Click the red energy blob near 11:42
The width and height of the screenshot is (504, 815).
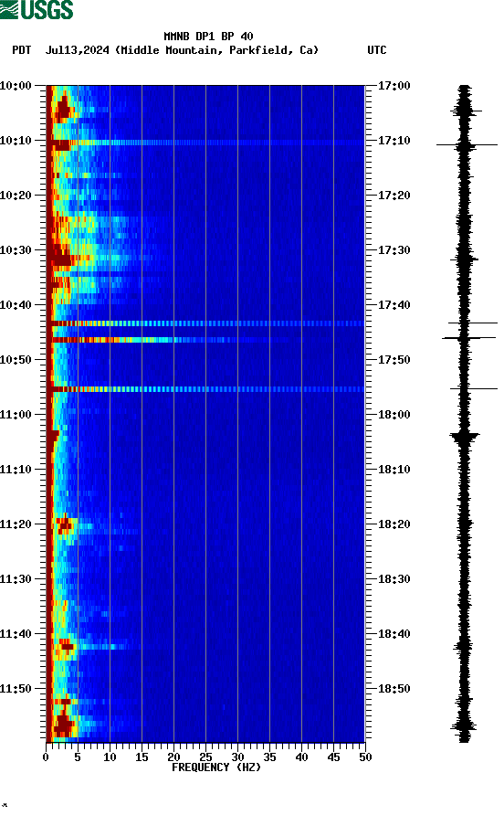67,646
